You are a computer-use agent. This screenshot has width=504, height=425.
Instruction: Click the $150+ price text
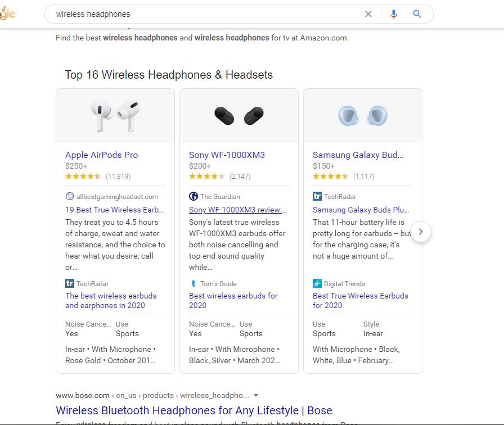(323, 166)
